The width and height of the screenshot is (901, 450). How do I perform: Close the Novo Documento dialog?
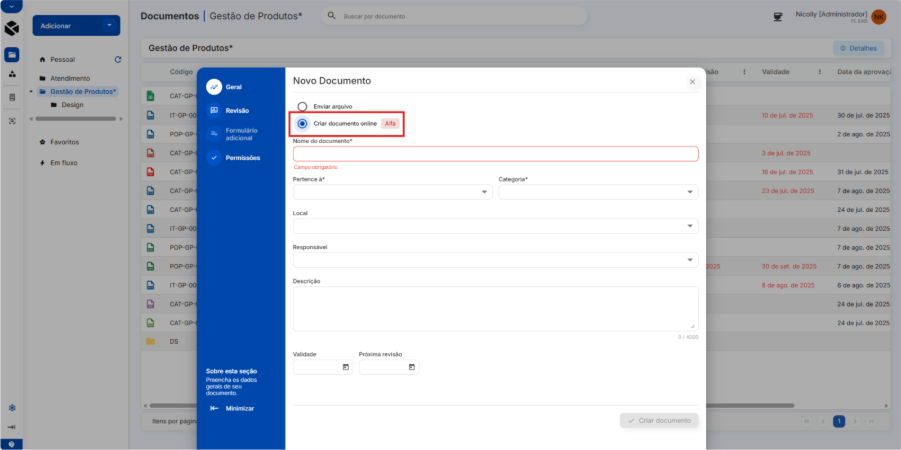pos(692,82)
